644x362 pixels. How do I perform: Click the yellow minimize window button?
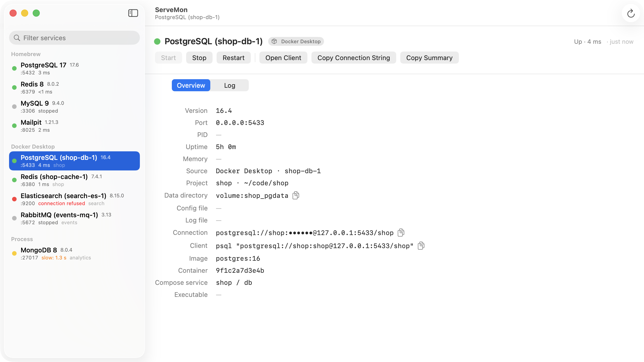[x=25, y=13]
